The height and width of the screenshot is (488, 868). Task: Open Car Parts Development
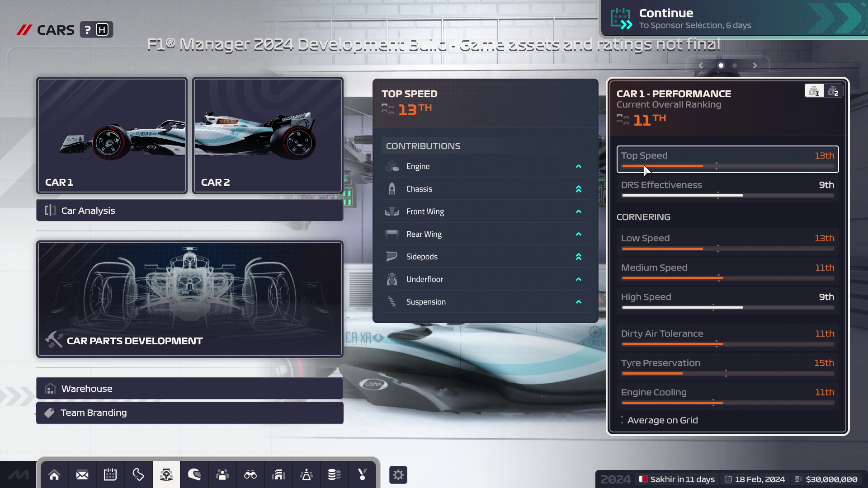189,299
